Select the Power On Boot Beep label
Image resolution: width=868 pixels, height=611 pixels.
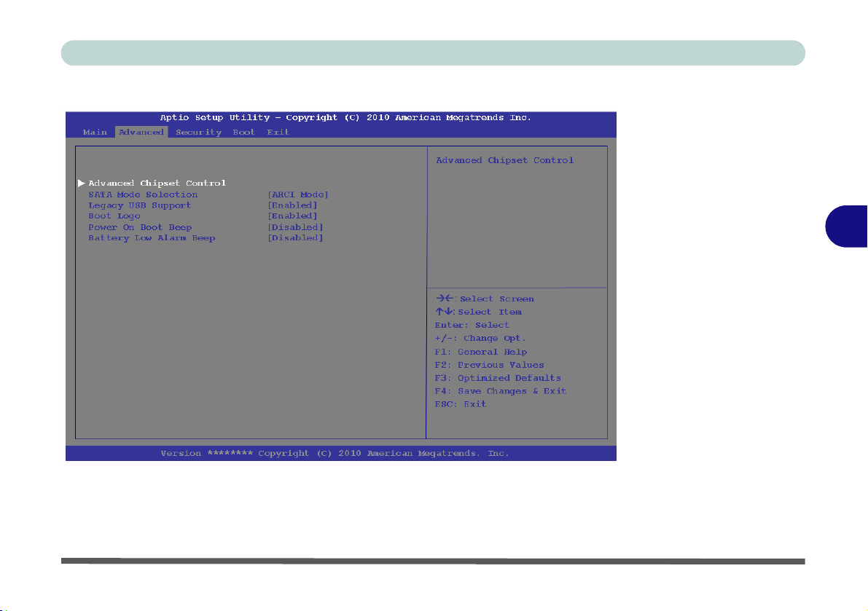pyautogui.click(x=140, y=227)
